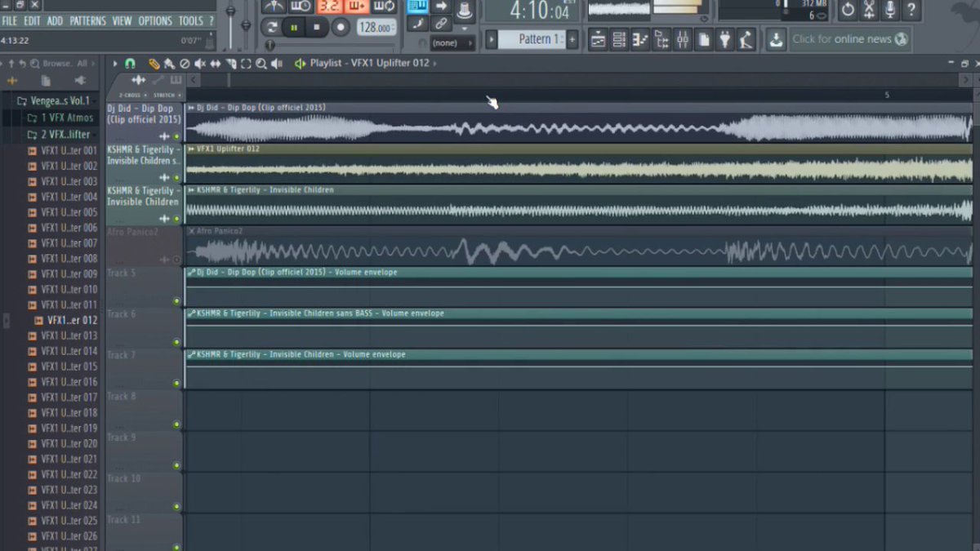Open the tempo tapper icon
Viewport: 980px width, 551px height.
pos(746,39)
